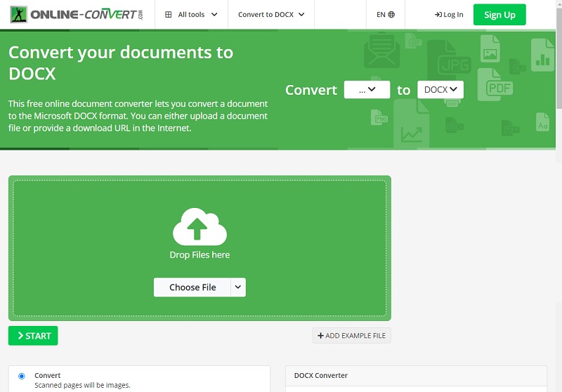Image resolution: width=562 pixels, height=392 pixels.
Task: Click the Convert your documents to DOCX heading
Action: pyautogui.click(x=121, y=63)
